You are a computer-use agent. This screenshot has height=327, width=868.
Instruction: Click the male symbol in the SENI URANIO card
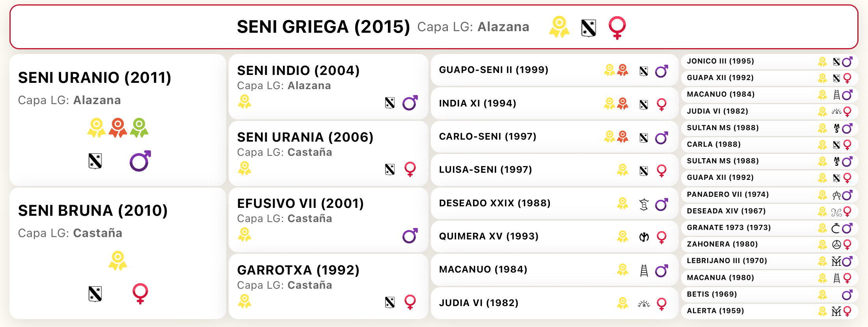(x=140, y=161)
